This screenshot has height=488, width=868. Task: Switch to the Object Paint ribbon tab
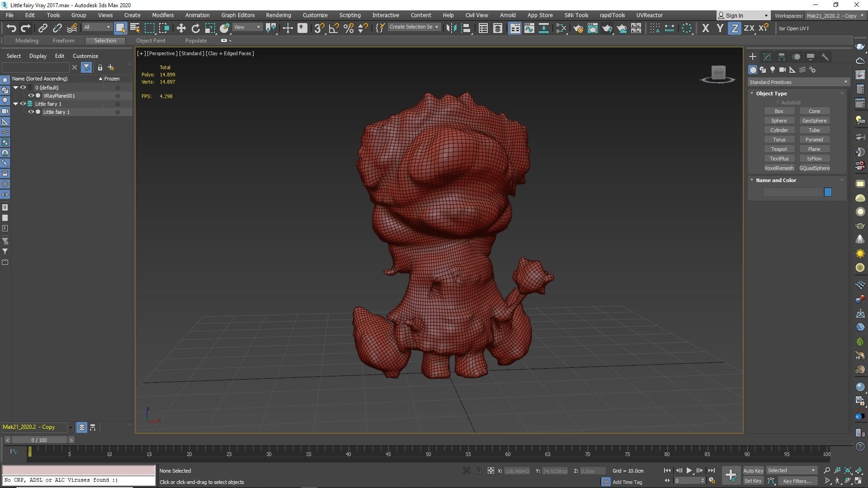(151, 41)
